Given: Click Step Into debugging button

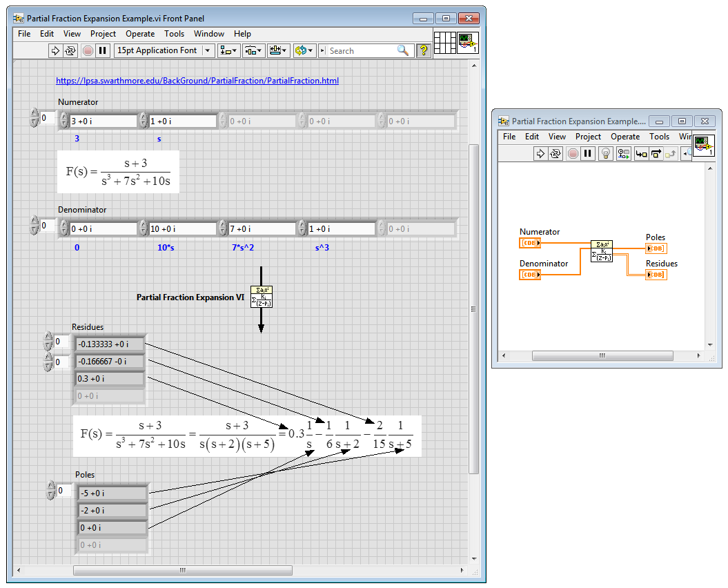Looking at the screenshot, I should click(641, 154).
